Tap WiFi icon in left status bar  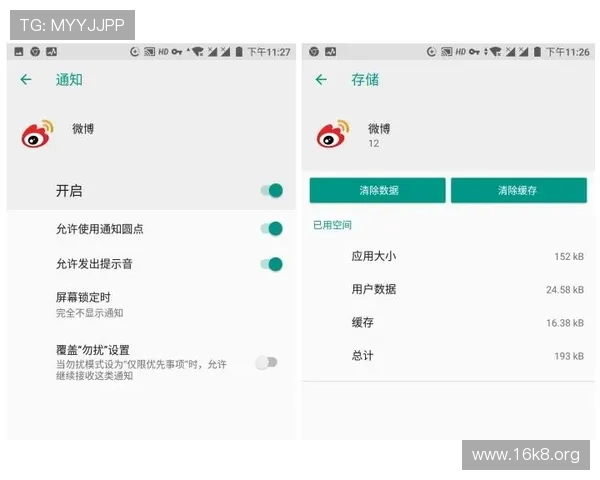coord(197,52)
